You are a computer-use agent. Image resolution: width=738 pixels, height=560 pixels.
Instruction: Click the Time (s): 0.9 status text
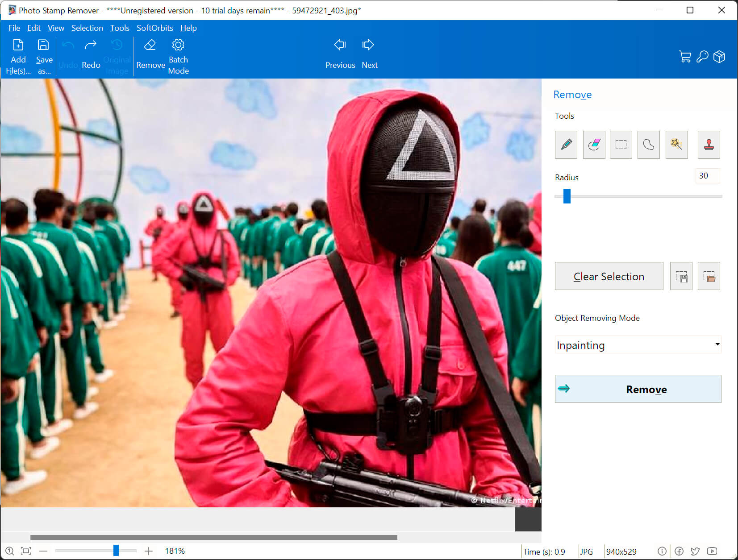click(544, 552)
